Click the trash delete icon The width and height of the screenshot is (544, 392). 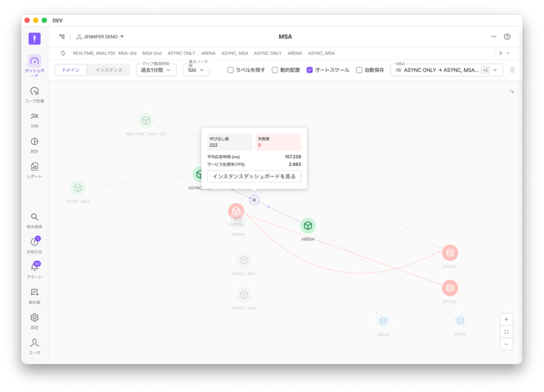pos(512,70)
